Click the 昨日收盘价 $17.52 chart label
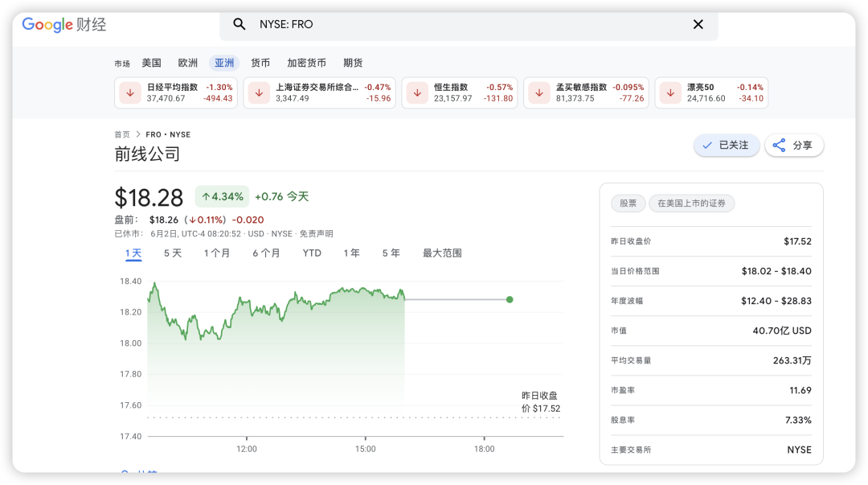 click(541, 402)
